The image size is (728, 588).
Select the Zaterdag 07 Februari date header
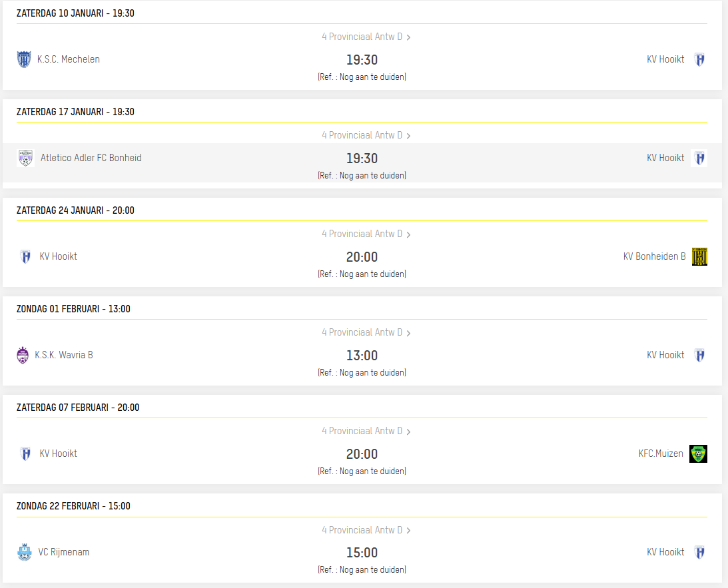(78, 408)
